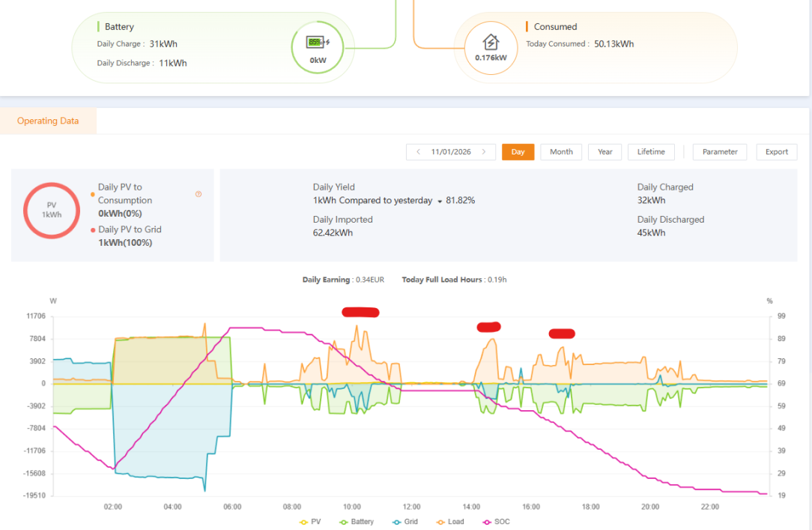Toggle SOC series in chart legend
Screen dimensions: 812x530
click(x=496, y=522)
